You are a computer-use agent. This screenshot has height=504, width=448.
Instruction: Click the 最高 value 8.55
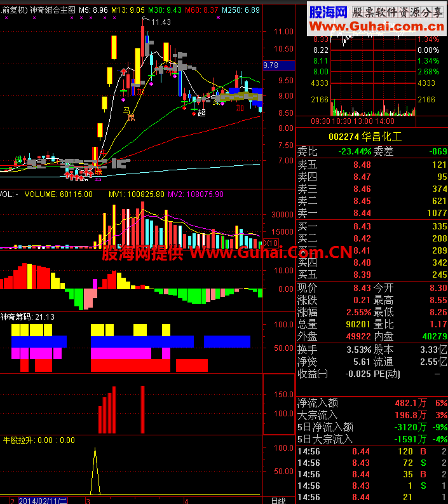tap(438, 300)
